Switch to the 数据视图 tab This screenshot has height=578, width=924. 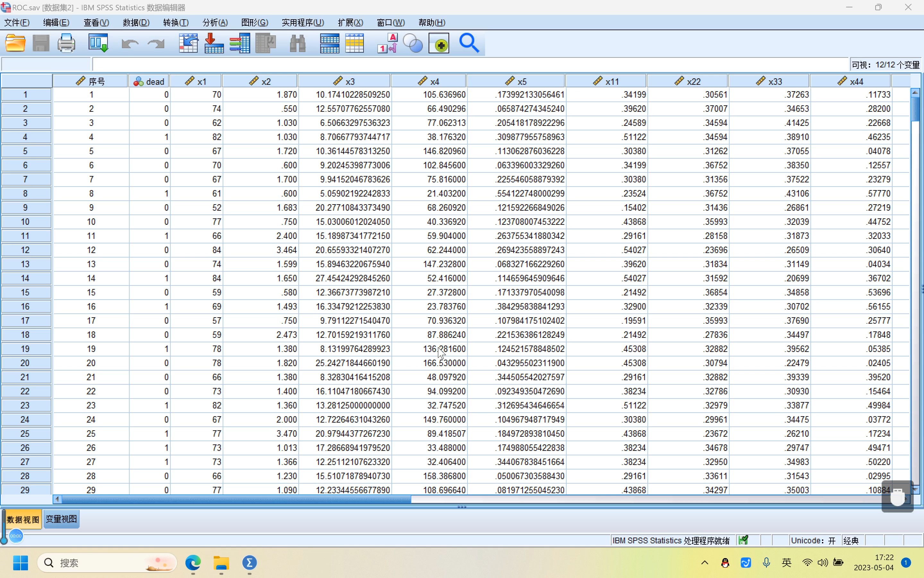(x=23, y=520)
